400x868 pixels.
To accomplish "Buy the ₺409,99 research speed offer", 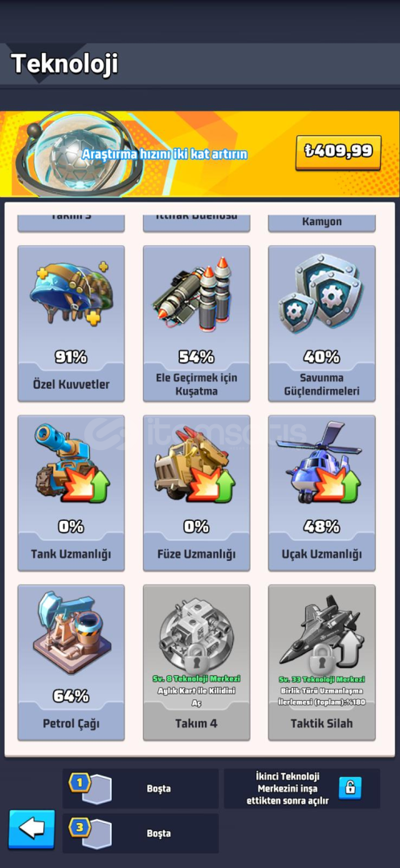I will click(x=338, y=152).
